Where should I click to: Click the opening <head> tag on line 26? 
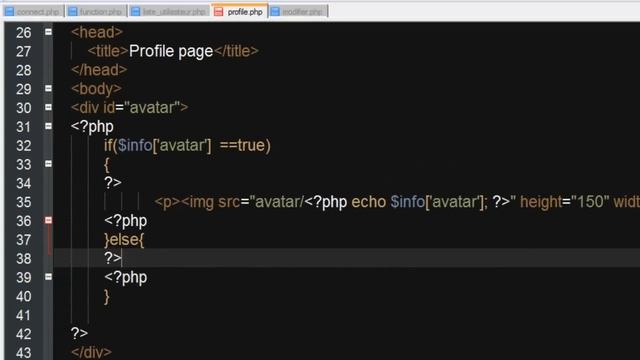click(97, 32)
